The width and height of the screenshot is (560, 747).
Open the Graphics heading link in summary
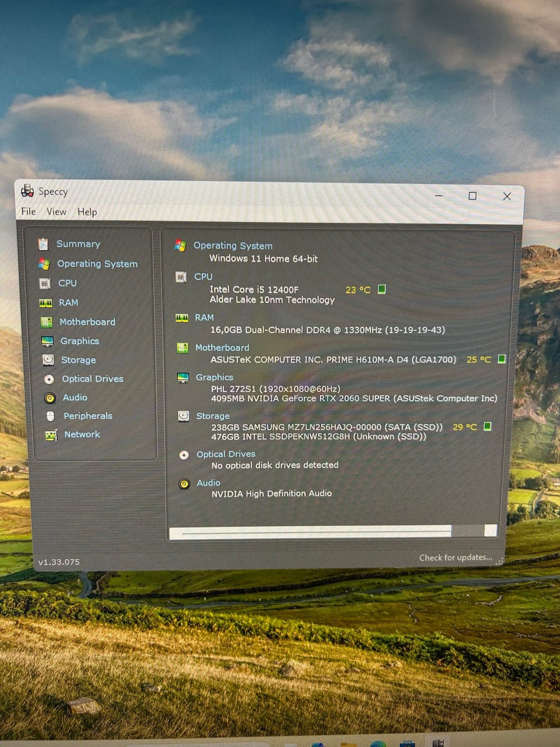point(215,377)
